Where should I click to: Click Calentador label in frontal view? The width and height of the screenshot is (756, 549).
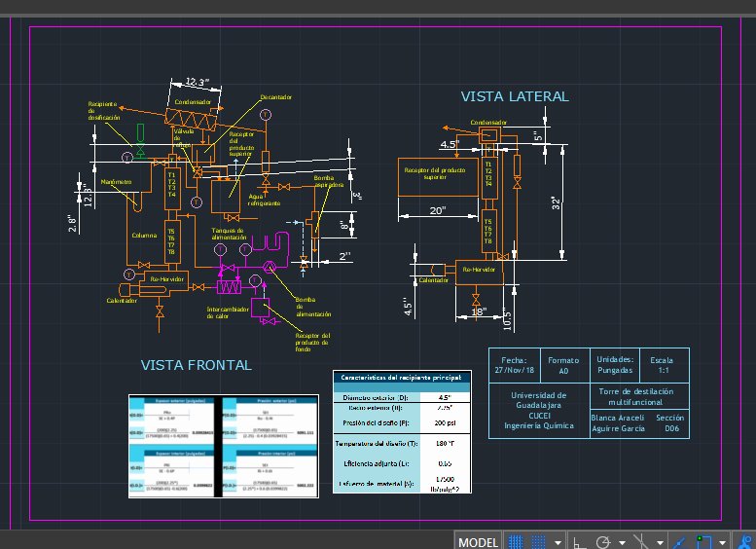tap(122, 301)
